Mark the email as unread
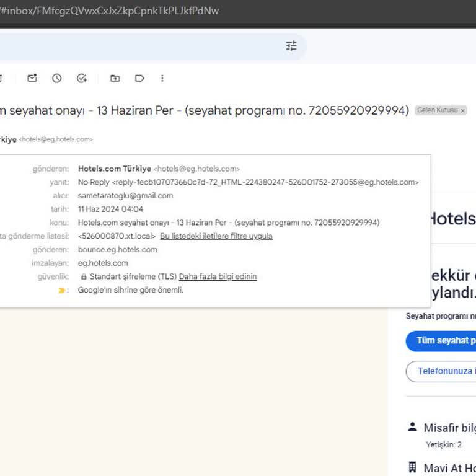The height and width of the screenshot is (476, 476). click(32, 78)
